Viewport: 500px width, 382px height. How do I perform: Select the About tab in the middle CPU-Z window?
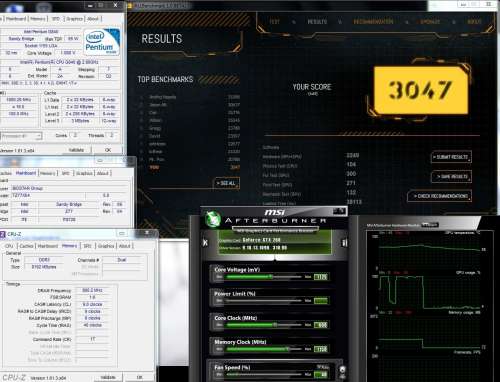(103, 173)
